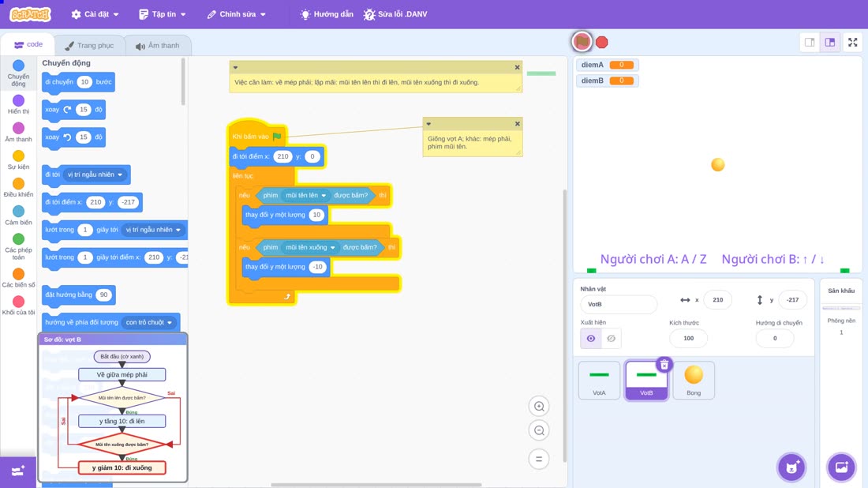Select the Bong sprite thumbnail
The image size is (868, 488).
[694, 380]
